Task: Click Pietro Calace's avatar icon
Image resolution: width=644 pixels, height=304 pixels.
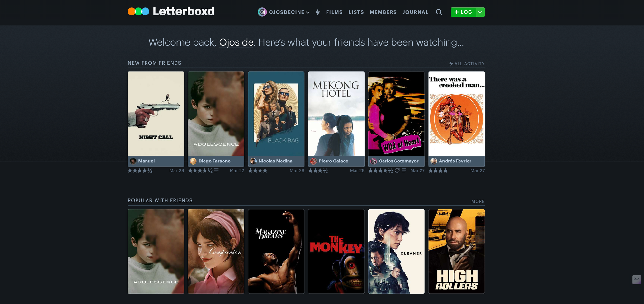Action: tap(313, 161)
